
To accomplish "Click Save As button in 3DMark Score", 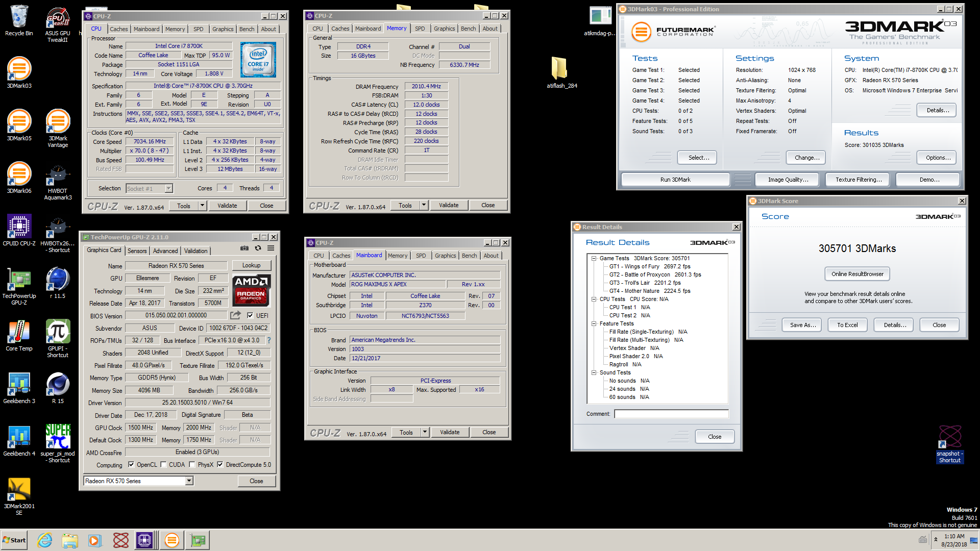I will (x=802, y=325).
